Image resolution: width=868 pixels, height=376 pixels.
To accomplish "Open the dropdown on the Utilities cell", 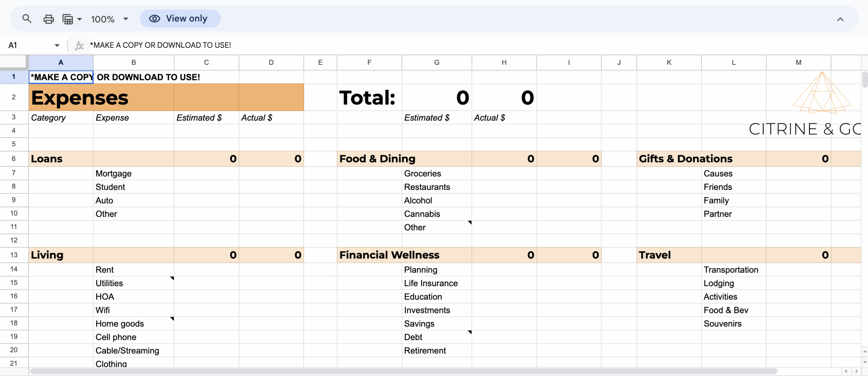I will pos(172,279).
